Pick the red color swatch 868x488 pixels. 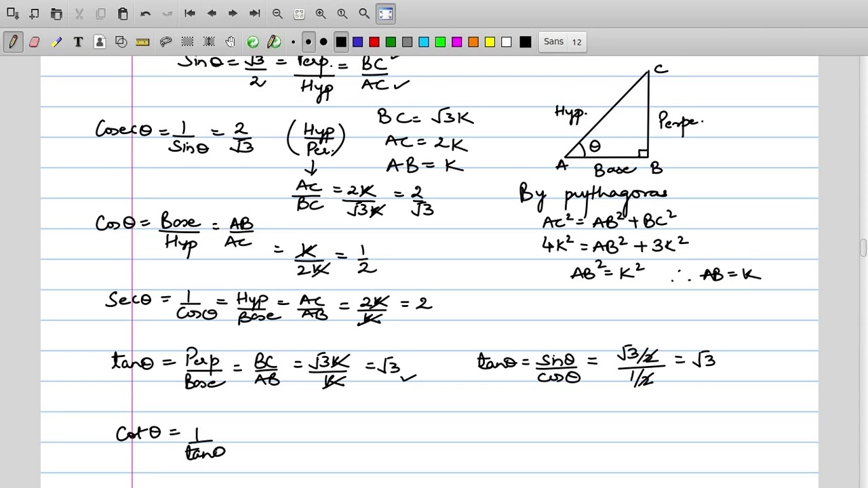(374, 42)
